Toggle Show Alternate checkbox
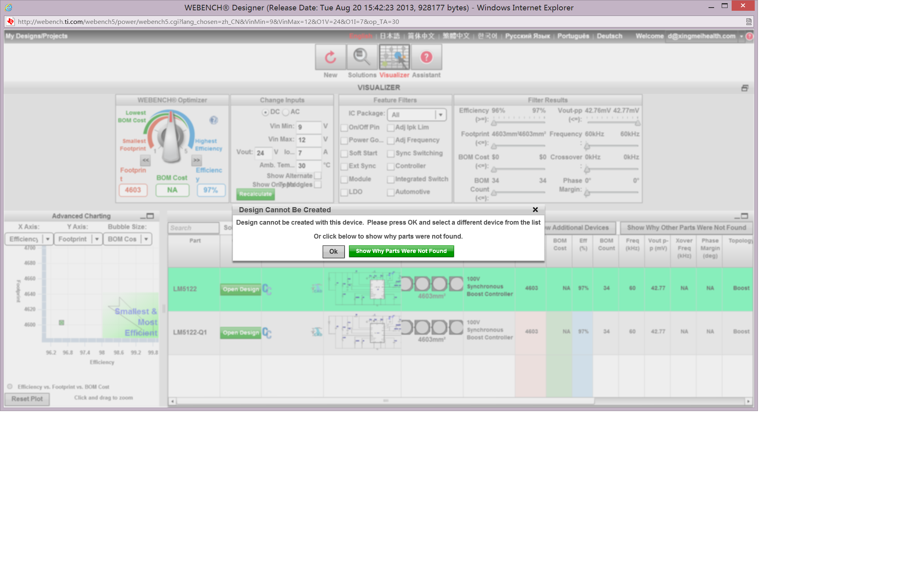This screenshot has height=564, width=924. (318, 176)
